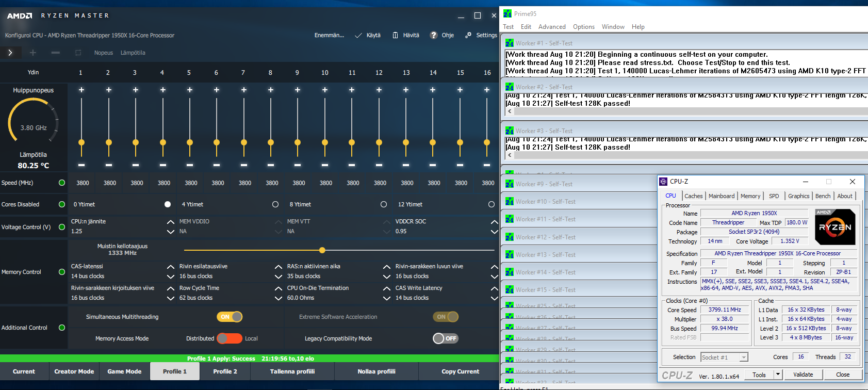Click the Worker #1 Self-Test window icon
This screenshot has width=868, height=390.
coord(510,43)
